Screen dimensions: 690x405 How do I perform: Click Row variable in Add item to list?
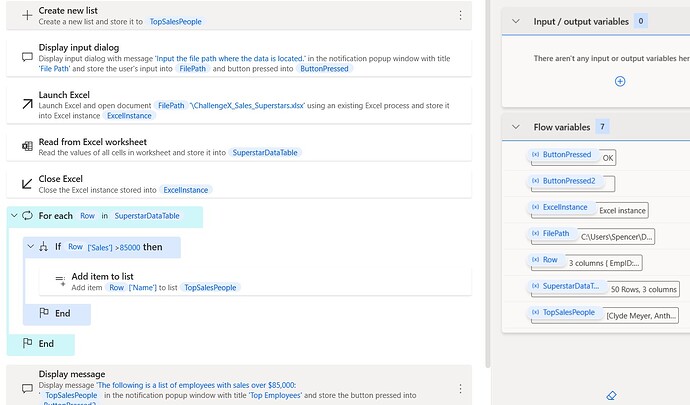pos(117,287)
